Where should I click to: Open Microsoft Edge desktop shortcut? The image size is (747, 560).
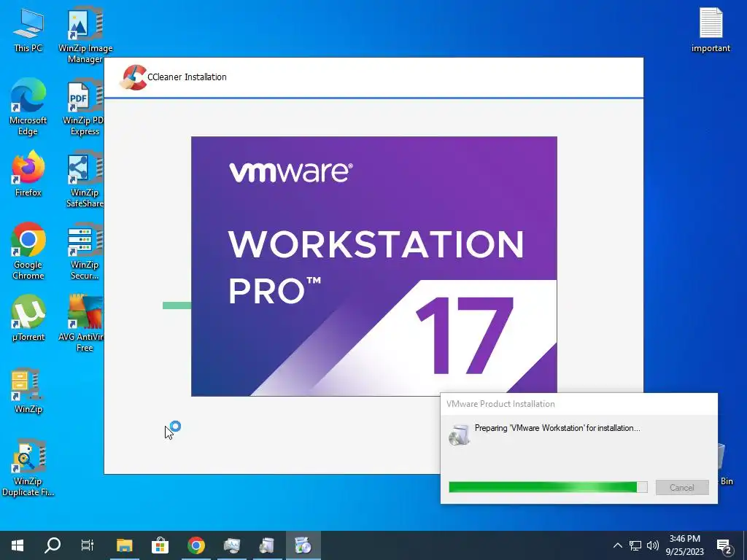(28, 107)
